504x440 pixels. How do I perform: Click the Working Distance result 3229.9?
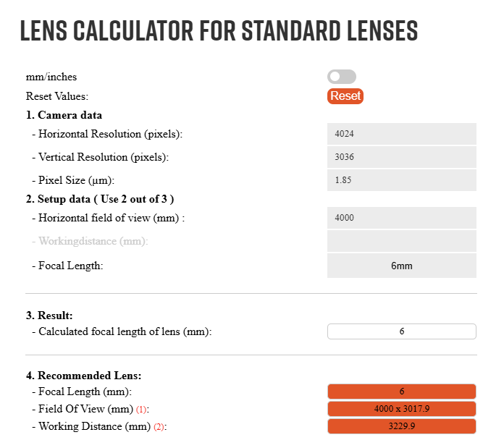click(402, 426)
